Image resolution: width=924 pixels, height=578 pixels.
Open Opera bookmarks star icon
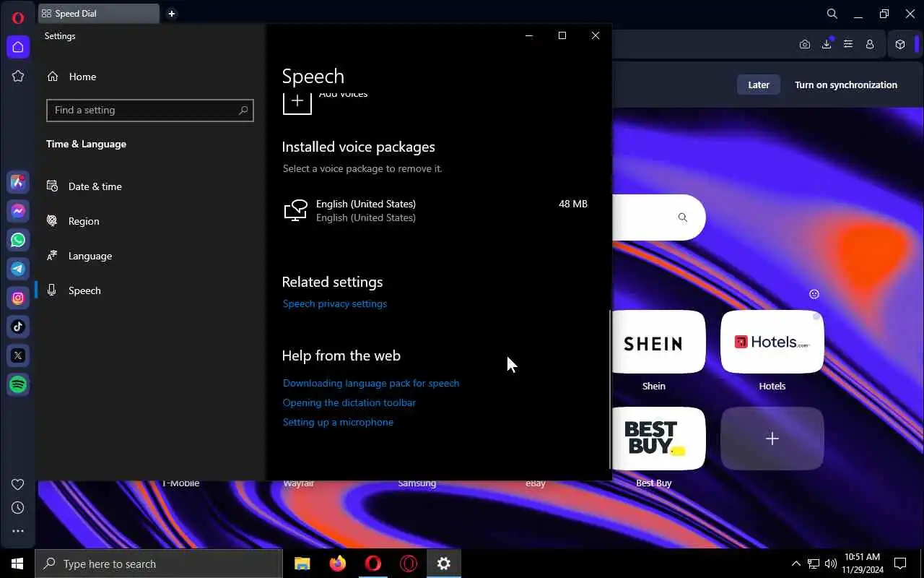coord(18,76)
